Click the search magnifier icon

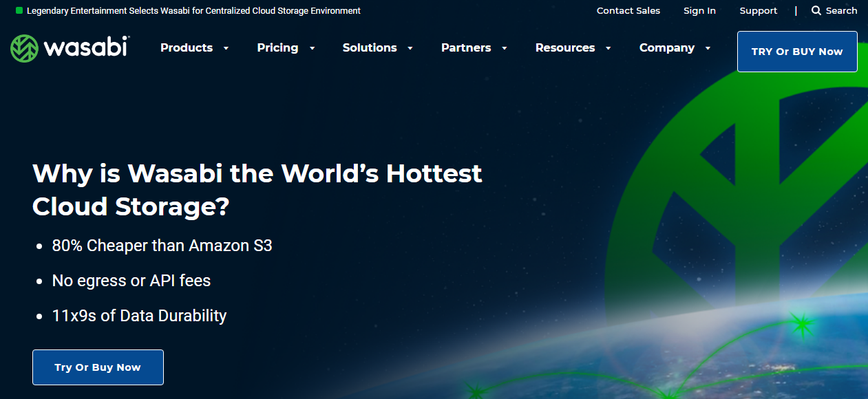pyautogui.click(x=816, y=10)
